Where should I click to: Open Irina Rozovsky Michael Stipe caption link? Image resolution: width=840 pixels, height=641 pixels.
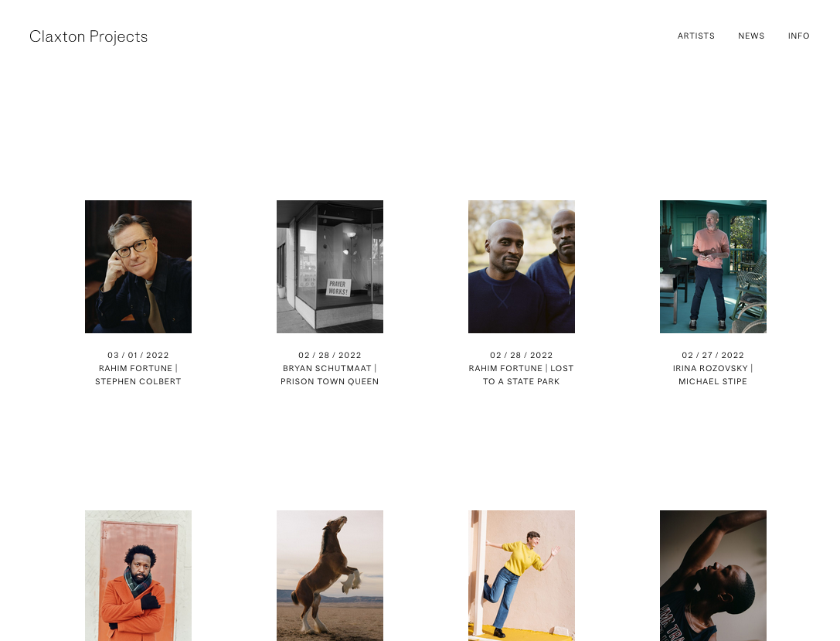(x=713, y=375)
